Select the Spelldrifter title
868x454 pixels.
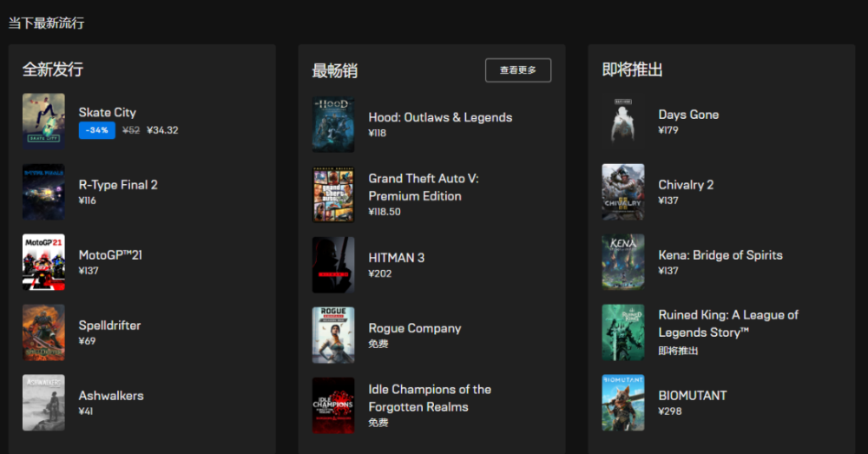coord(109,326)
